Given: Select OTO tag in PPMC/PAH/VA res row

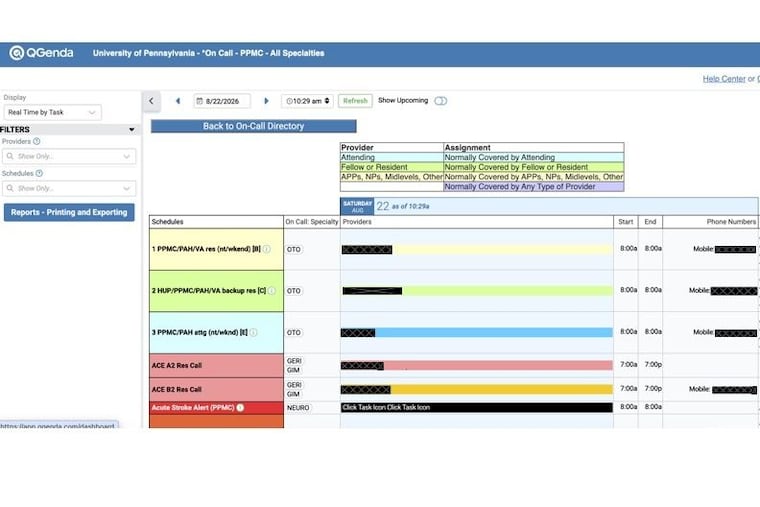Looking at the screenshot, I should pos(294,249).
